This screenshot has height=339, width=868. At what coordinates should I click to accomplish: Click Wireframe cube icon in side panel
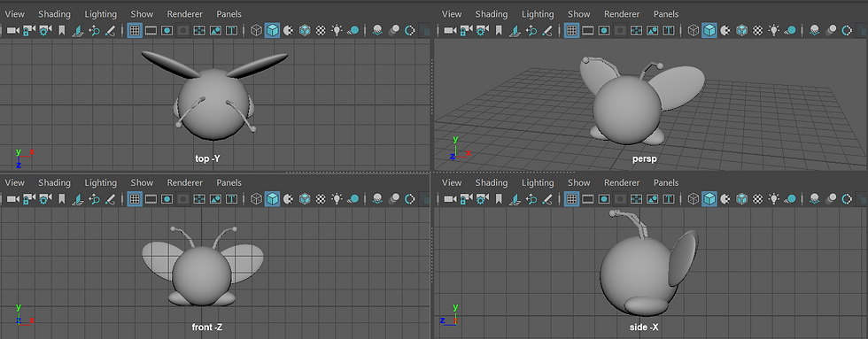coord(693,198)
